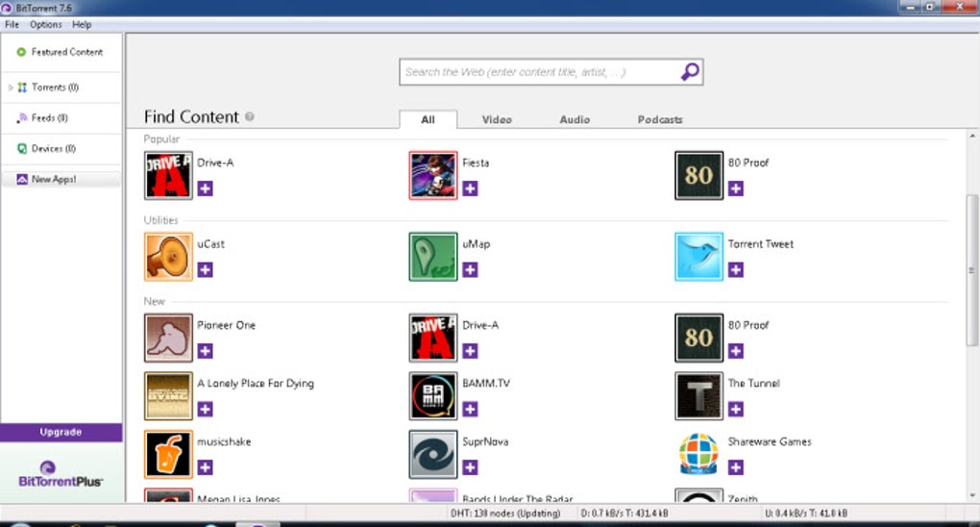This screenshot has height=527, width=980.
Task: Add The Tunnel app
Action: coord(736,410)
